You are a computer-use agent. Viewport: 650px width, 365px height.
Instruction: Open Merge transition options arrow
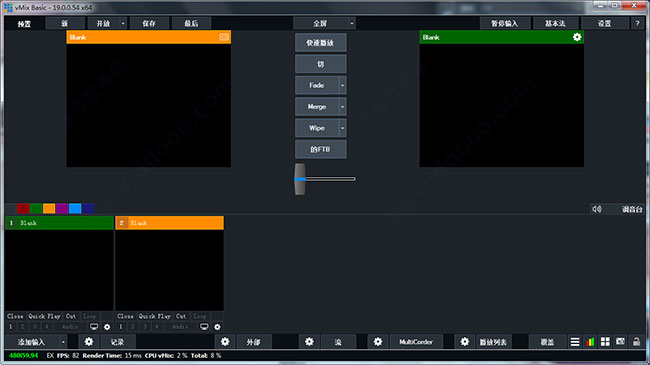click(x=342, y=107)
